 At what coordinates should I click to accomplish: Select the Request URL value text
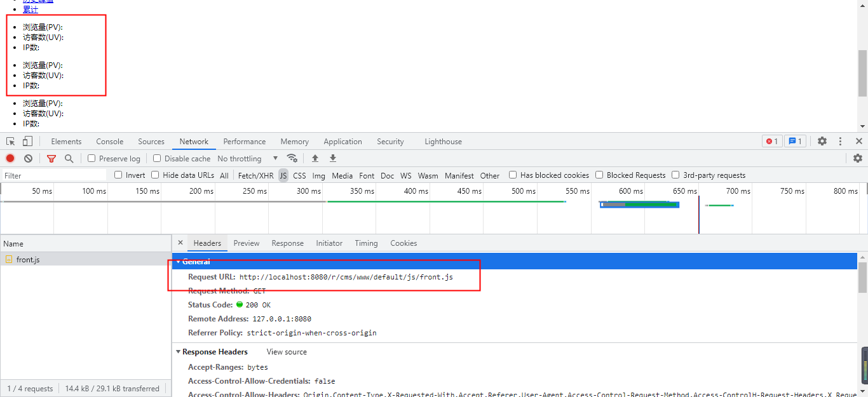tap(346, 277)
